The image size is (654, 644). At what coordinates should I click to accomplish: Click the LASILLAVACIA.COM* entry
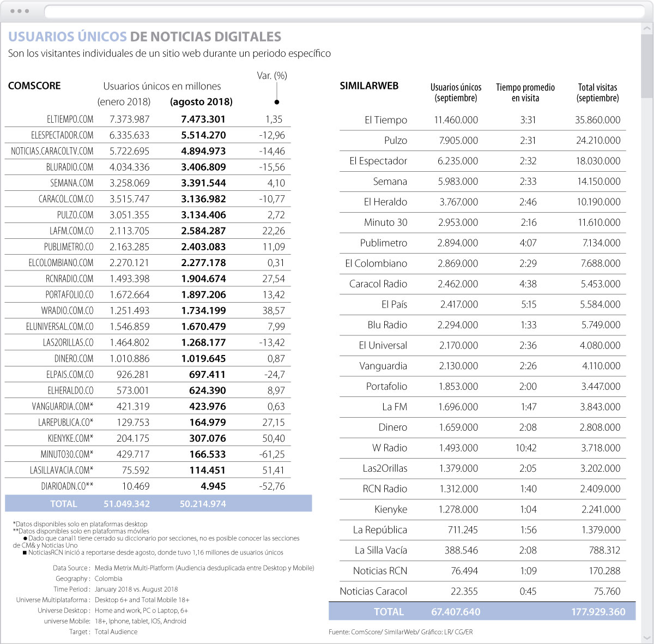[62, 470]
